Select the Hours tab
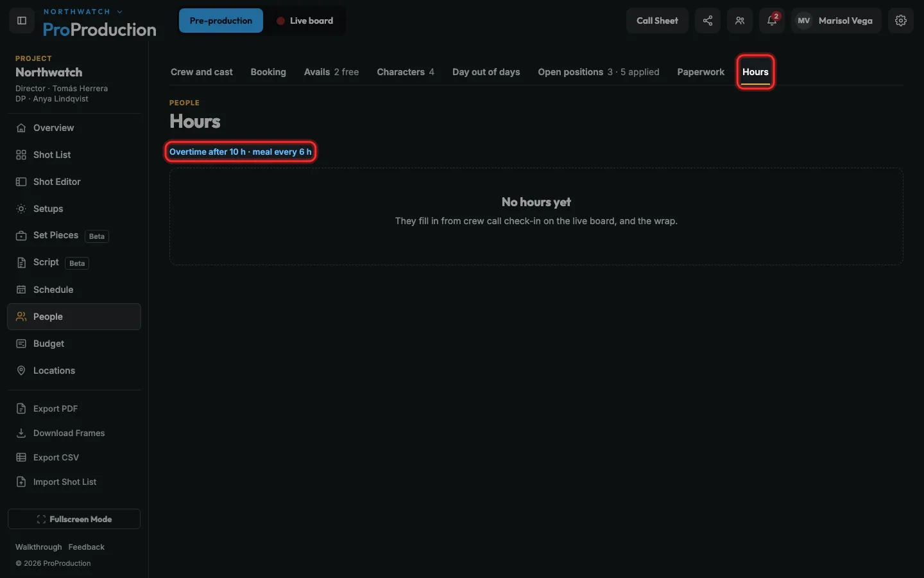This screenshot has height=578, width=924. pyautogui.click(x=755, y=72)
